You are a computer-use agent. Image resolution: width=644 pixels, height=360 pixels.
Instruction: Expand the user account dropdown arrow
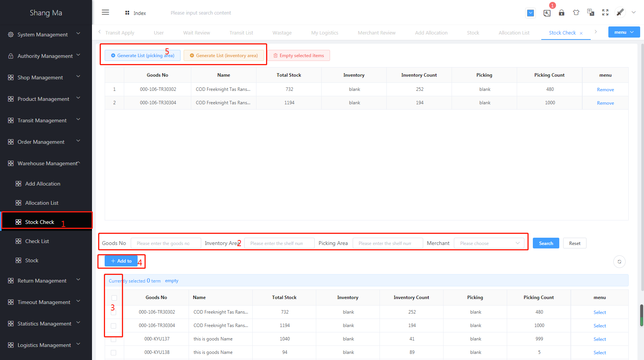point(634,12)
